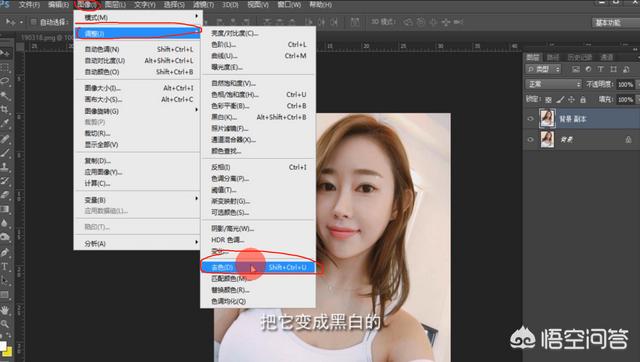Select the Brush tool
Image resolution: width=640 pixels, height=362 pixels.
4,153
